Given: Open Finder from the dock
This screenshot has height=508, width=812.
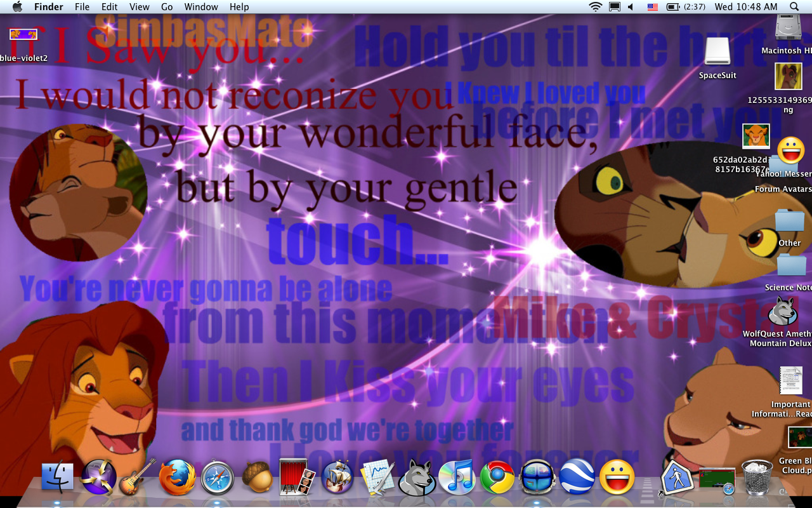Looking at the screenshot, I should pyautogui.click(x=57, y=477).
